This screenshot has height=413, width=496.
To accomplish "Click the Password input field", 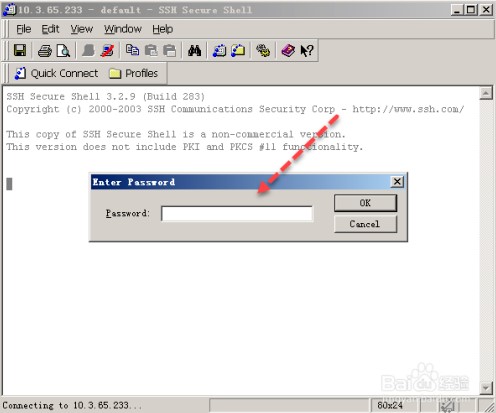I will coord(237,213).
